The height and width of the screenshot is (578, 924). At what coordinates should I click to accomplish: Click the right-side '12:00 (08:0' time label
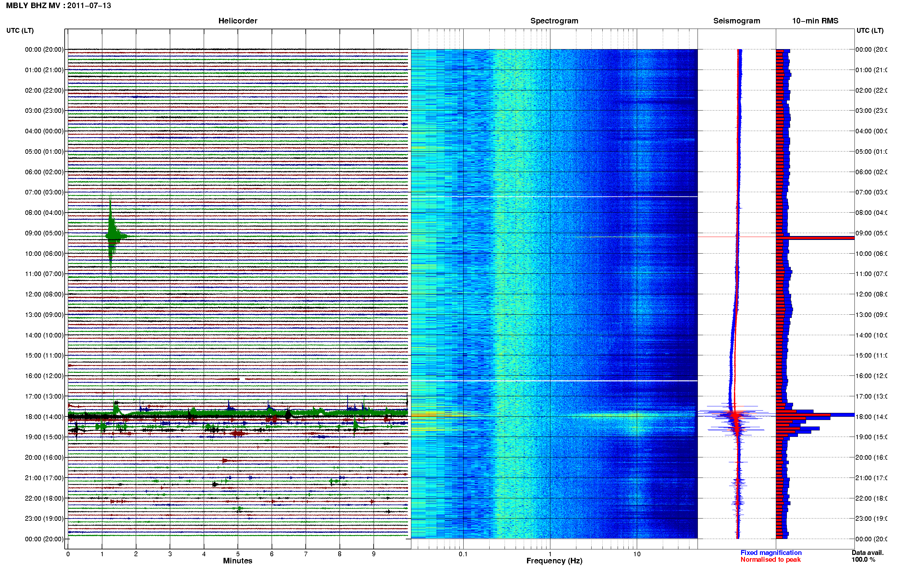click(x=871, y=294)
